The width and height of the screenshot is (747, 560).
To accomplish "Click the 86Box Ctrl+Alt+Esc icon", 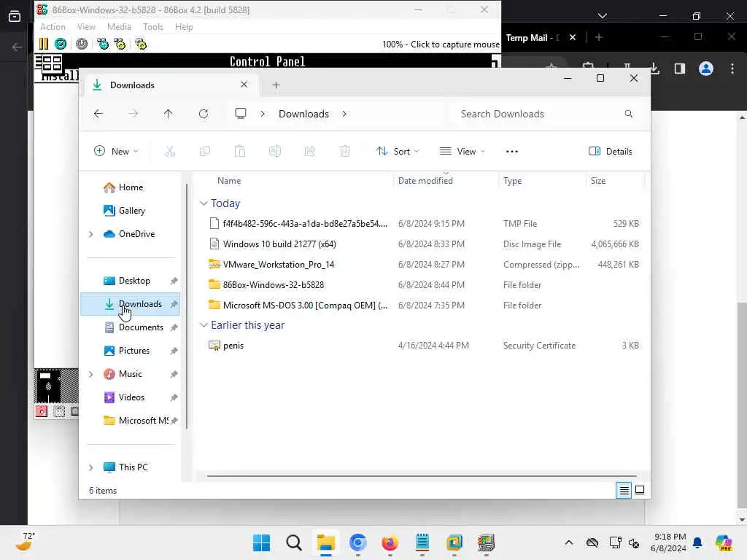I will pos(120,44).
